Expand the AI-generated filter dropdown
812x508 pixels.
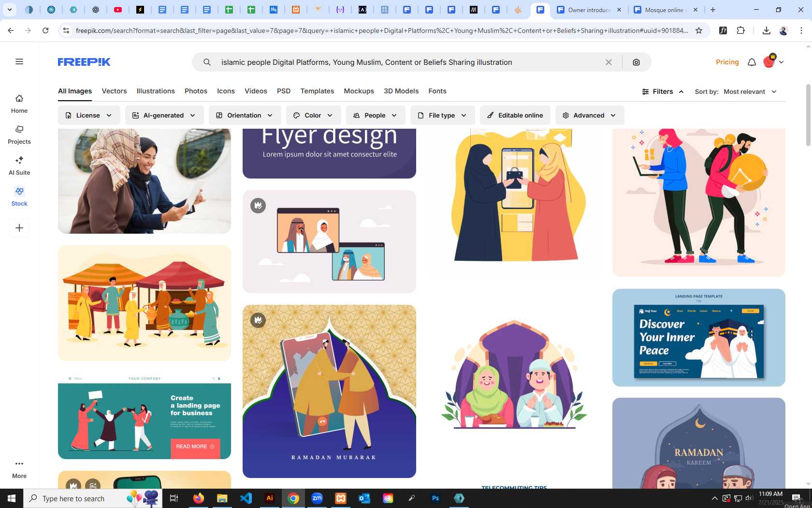coord(164,115)
